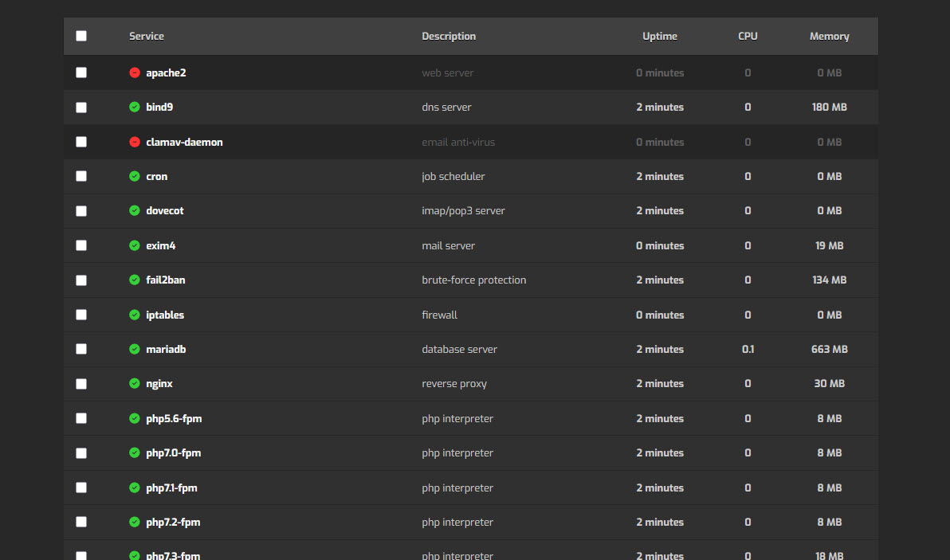The height and width of the screenshot is (560, 950).
Task: Tick the nginx checkbox
Action: pos(81,384)
